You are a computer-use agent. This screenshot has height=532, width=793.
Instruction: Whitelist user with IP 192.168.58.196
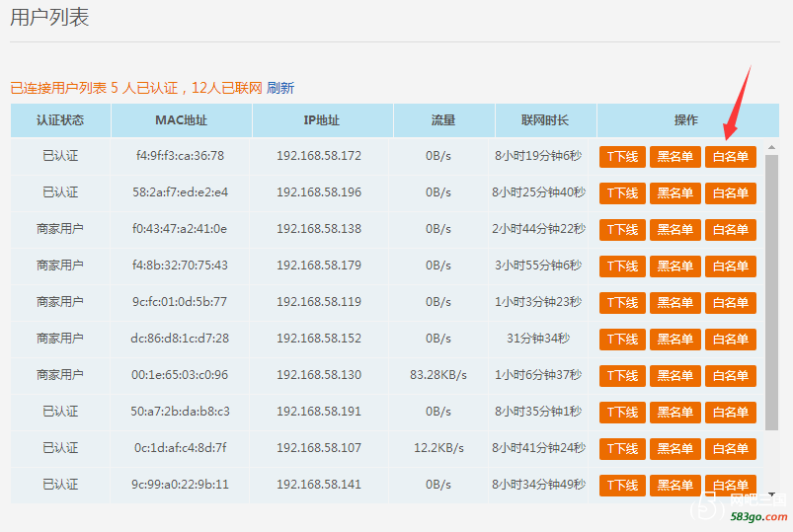[731, 193]
